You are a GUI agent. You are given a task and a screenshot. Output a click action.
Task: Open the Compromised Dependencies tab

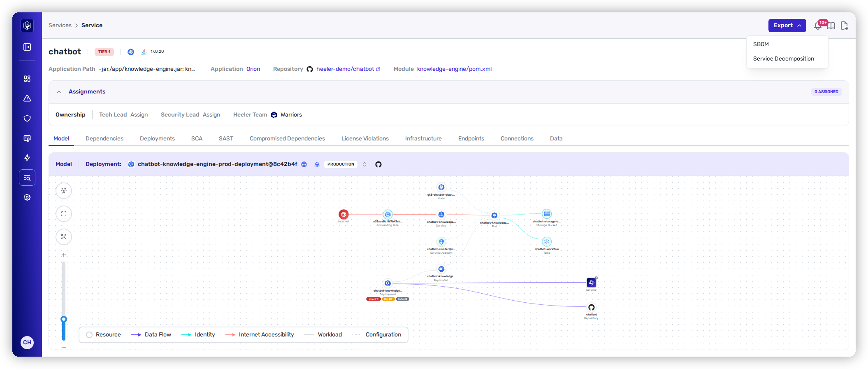click(287, 138)
